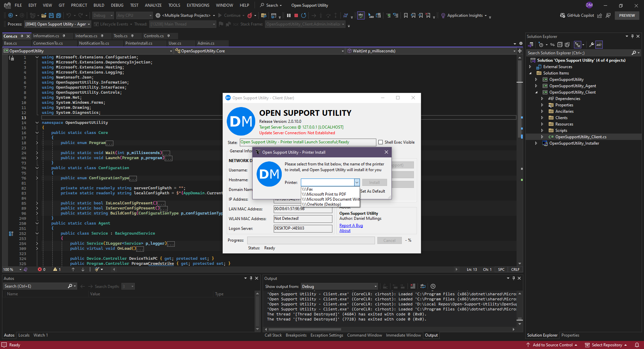Toggle the Shell Exec Visible checkbox
644x349 pixels.
coord(381,142)
